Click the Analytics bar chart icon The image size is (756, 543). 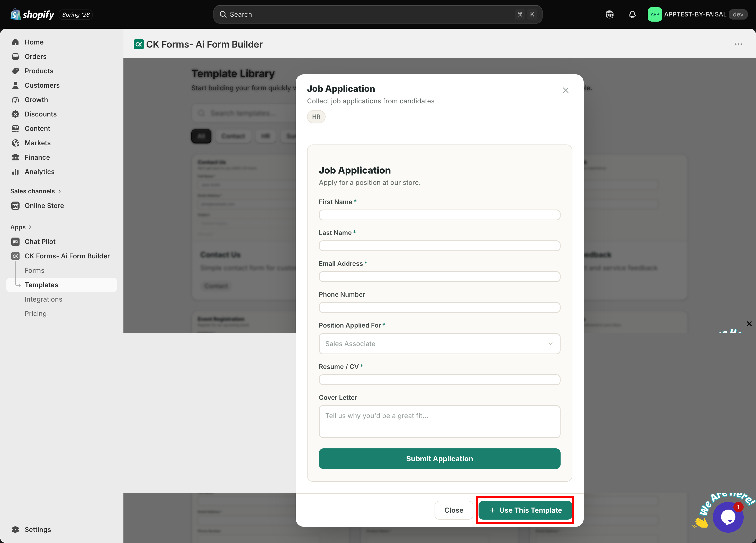(x=15, y=171)
